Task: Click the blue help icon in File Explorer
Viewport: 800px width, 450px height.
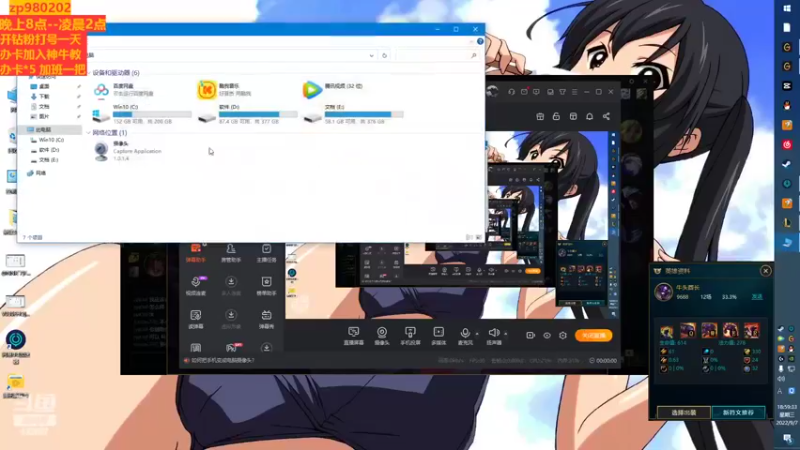Action: click(x=480, y=41)
